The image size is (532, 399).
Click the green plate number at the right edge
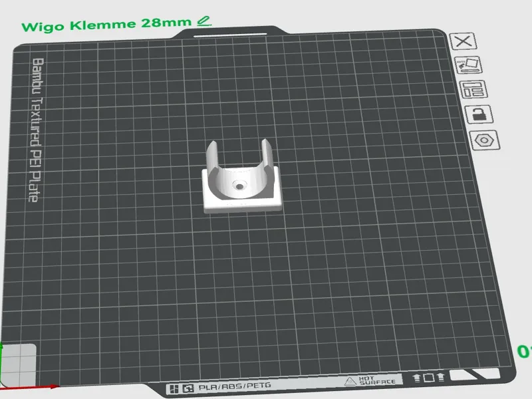click(525, 352)
